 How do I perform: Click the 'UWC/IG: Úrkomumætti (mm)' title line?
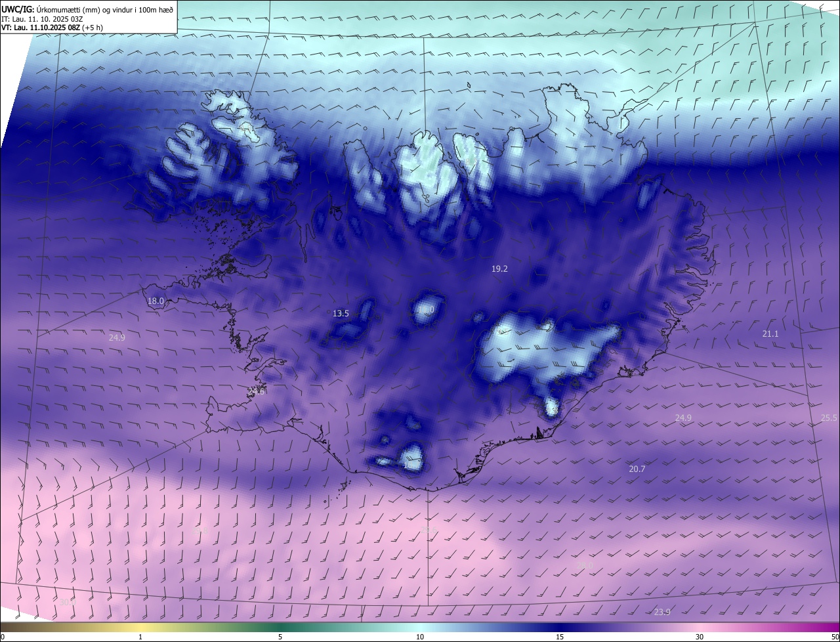[x=87, y=9]
